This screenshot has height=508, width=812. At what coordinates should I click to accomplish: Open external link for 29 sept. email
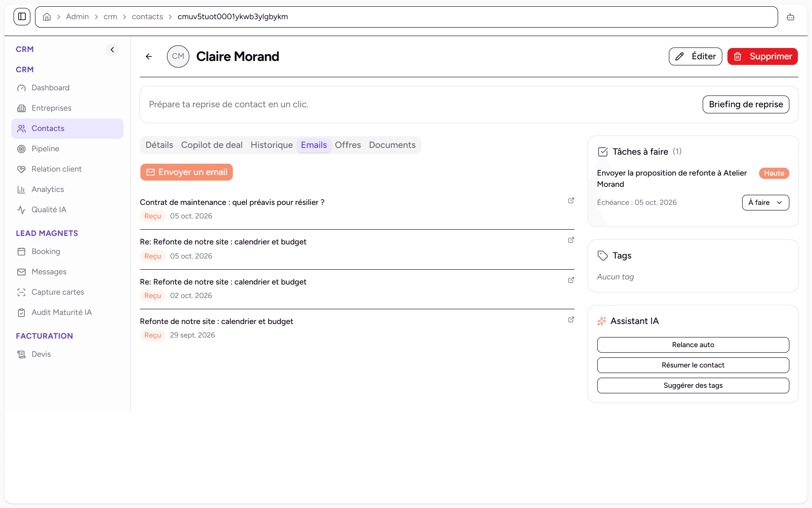571,319
